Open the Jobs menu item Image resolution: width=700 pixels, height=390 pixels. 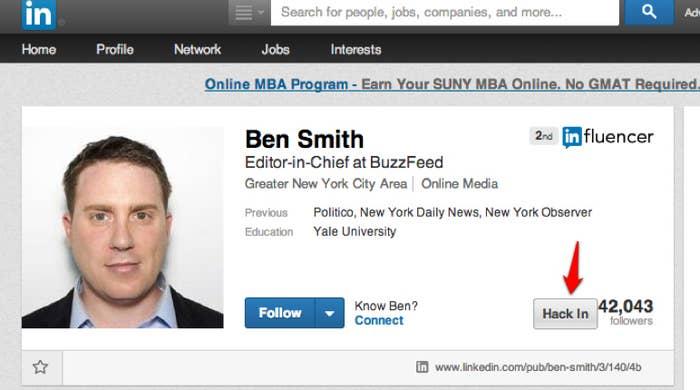(x=275, y=49)
